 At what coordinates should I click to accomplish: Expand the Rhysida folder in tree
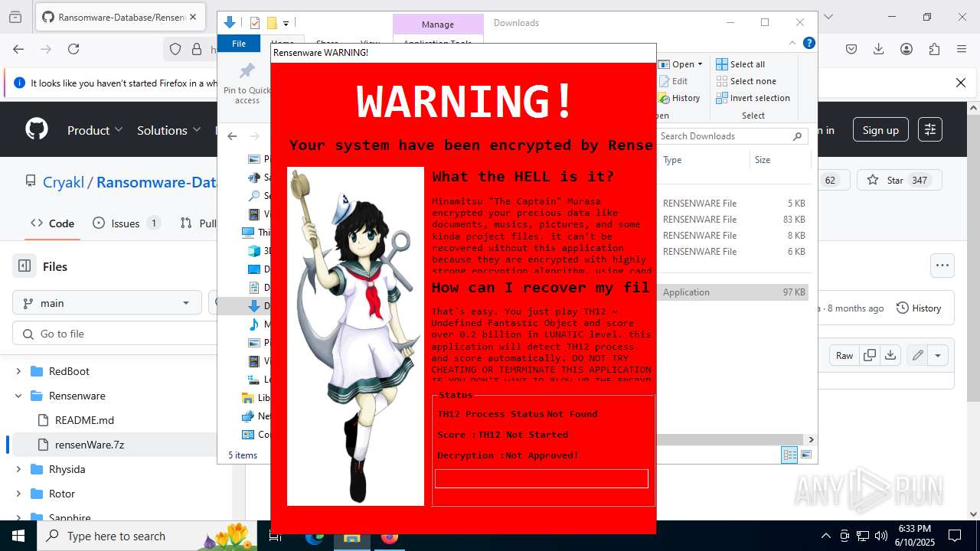point(18,469)
